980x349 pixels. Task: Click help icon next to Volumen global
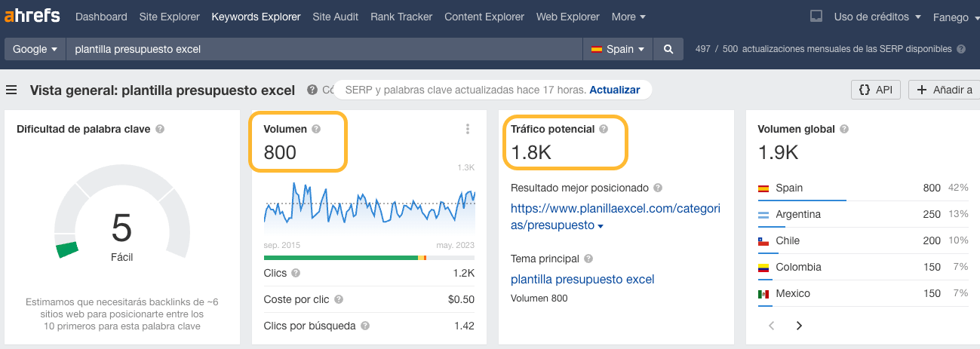tap(843, 129)
